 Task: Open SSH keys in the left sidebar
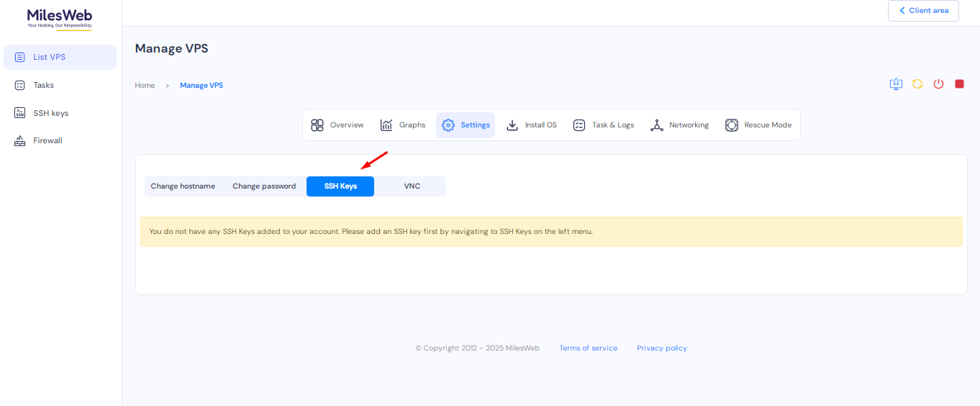(50, 113)
